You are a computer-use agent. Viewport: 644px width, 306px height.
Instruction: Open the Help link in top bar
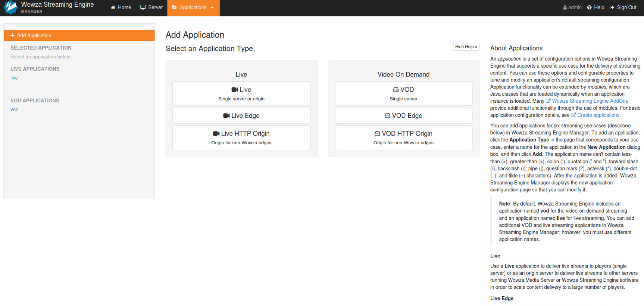[x=596, y=7]
